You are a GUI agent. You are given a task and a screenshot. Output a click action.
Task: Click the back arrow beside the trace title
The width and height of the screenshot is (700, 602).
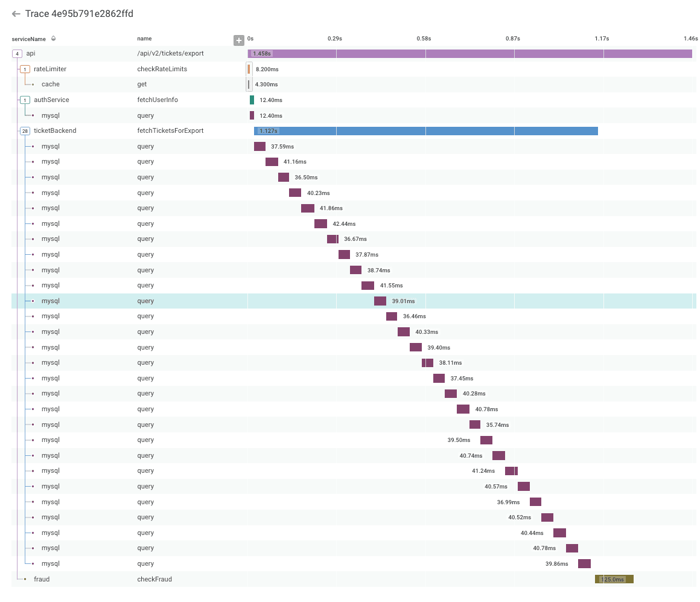tap(16, 14)
